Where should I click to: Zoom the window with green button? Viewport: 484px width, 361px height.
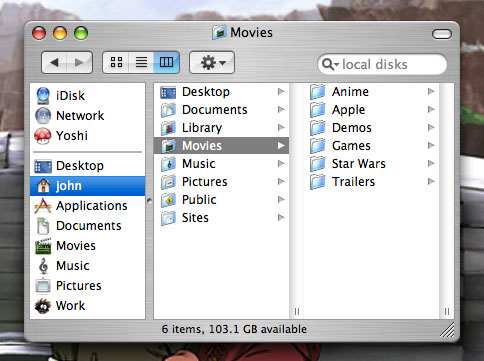click(x=81, y=33)
